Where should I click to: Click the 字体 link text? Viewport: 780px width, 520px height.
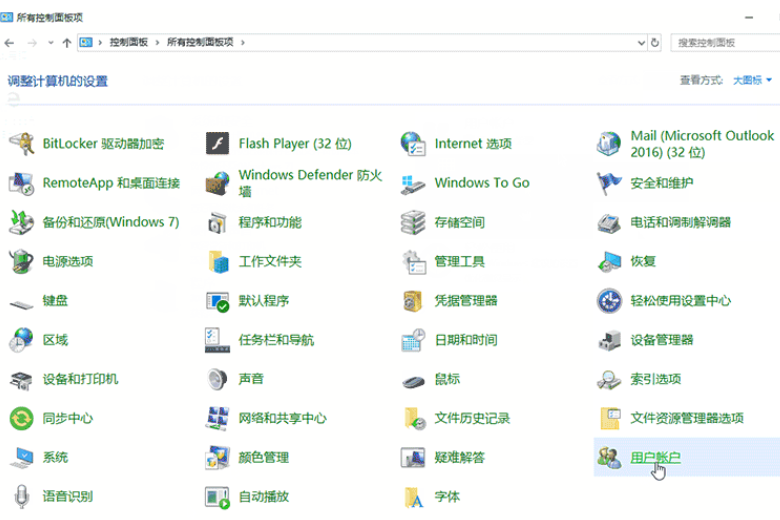[447, 497]
